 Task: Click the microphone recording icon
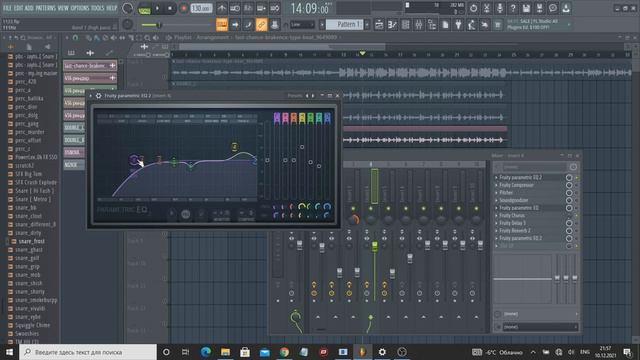500,8
